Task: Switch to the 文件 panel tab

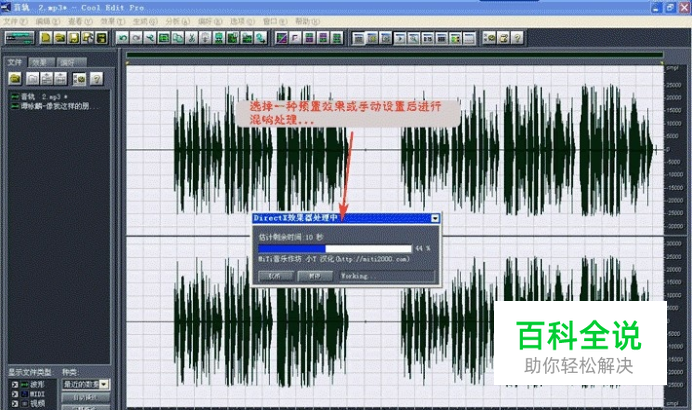Action: pos(15,62)
